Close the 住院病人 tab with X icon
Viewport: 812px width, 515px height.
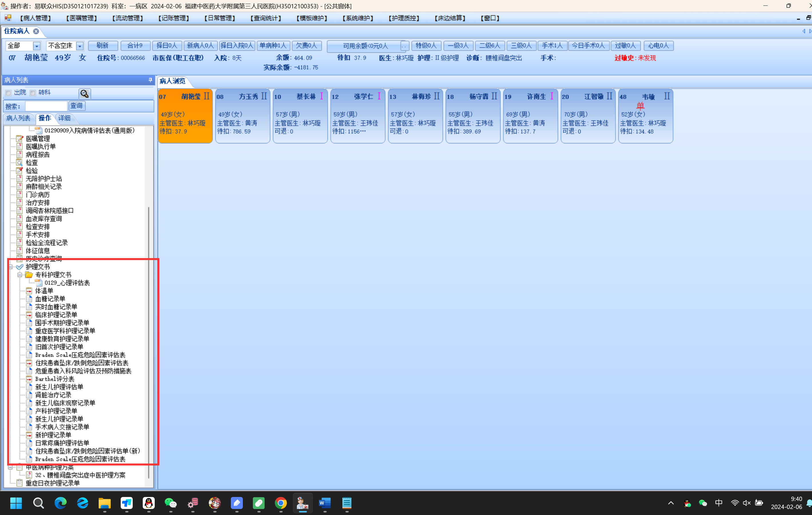click(36, 31)
